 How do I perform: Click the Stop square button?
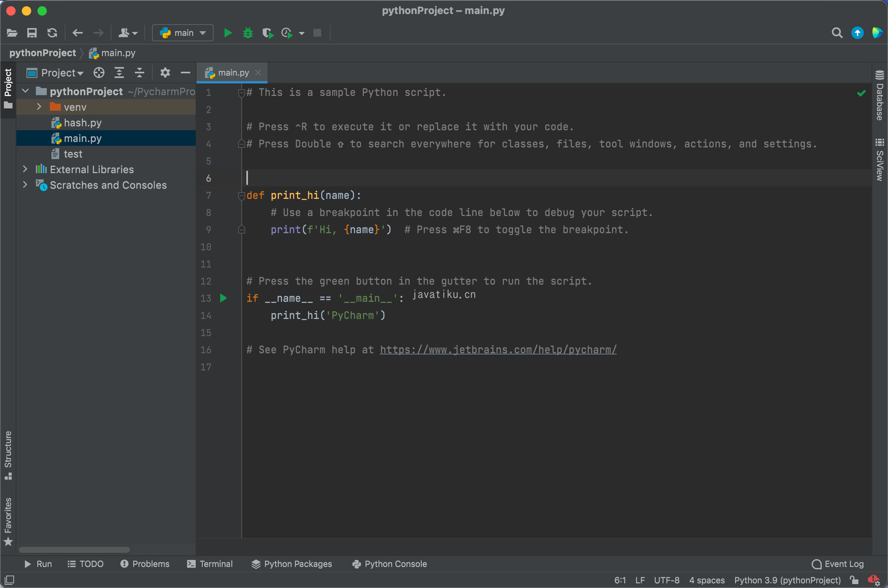pyautogui.click(x=317, y=33)
